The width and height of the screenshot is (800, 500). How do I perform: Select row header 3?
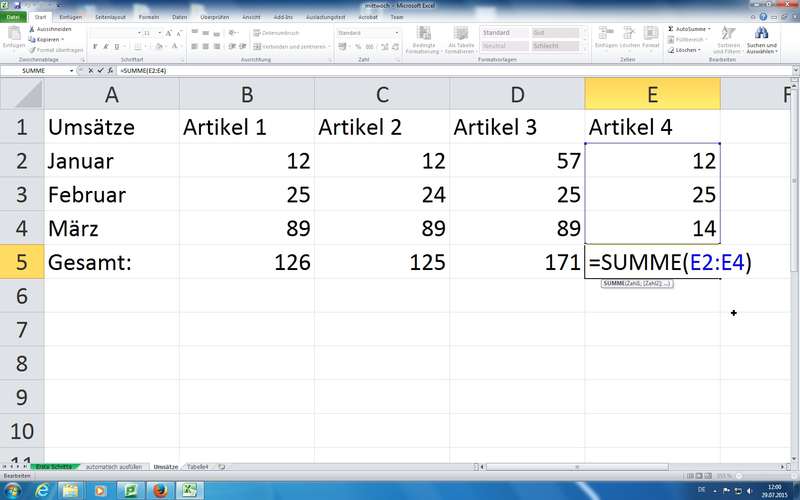click(x=21, y=194)
